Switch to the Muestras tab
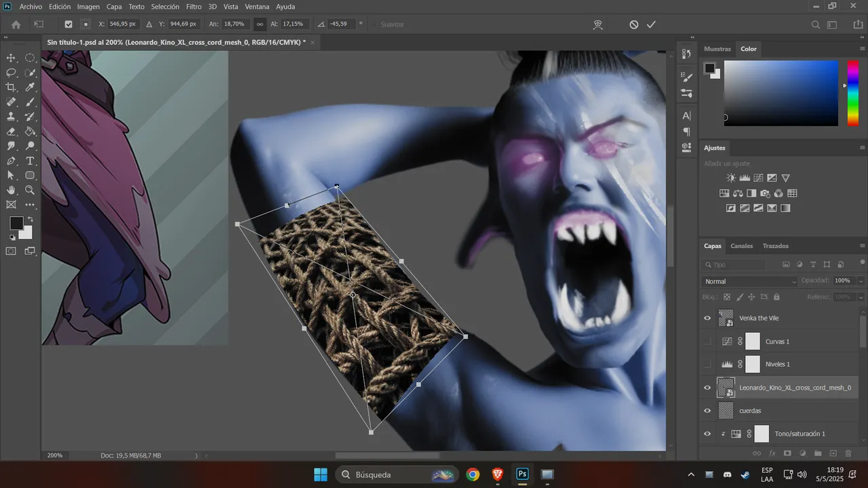868x488 pixels. click(717, 49)
